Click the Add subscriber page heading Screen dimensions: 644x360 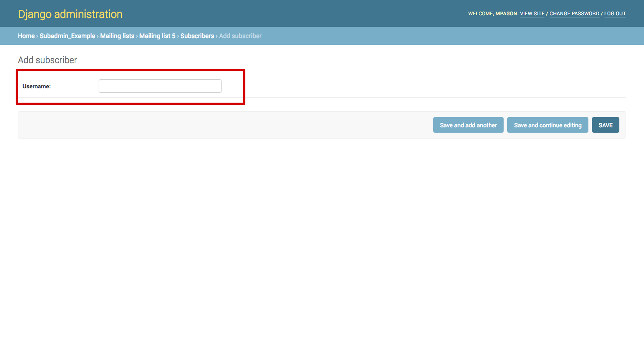[48, 60]
